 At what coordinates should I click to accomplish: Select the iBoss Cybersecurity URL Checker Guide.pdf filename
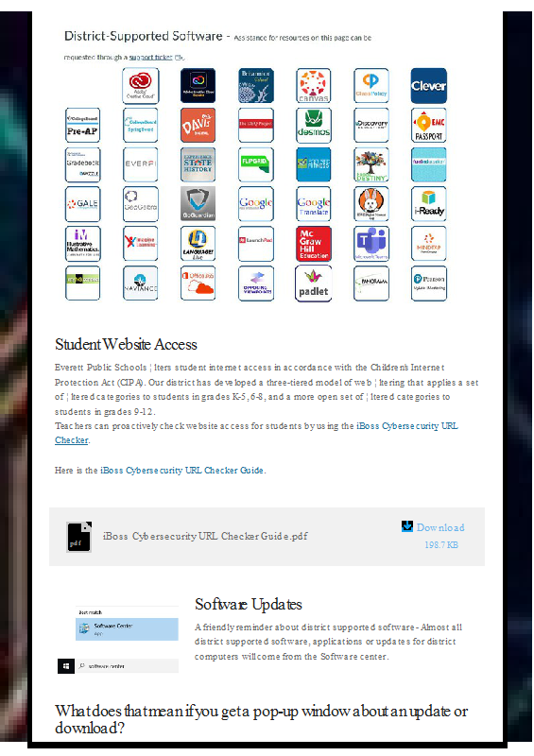(x=205, y=536)
